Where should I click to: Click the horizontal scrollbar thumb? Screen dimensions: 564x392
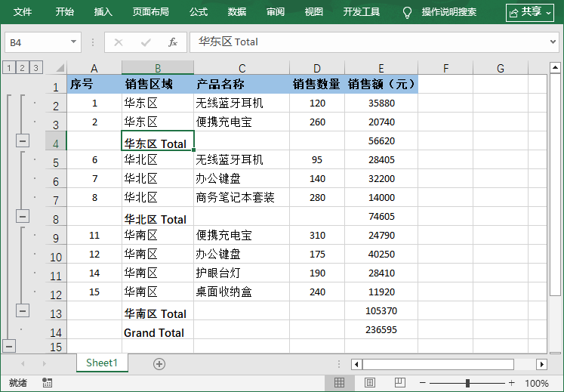coord(438,364)
